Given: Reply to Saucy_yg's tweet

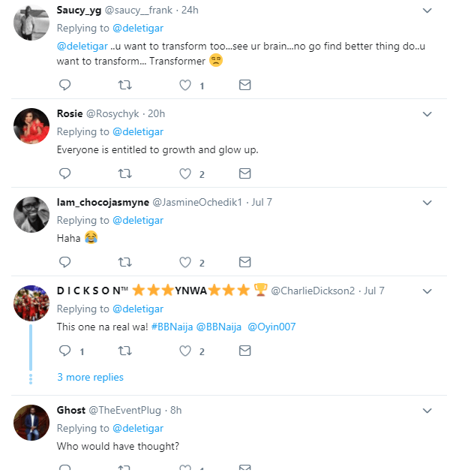Looking at the screenshot, I should pos(64,86).
